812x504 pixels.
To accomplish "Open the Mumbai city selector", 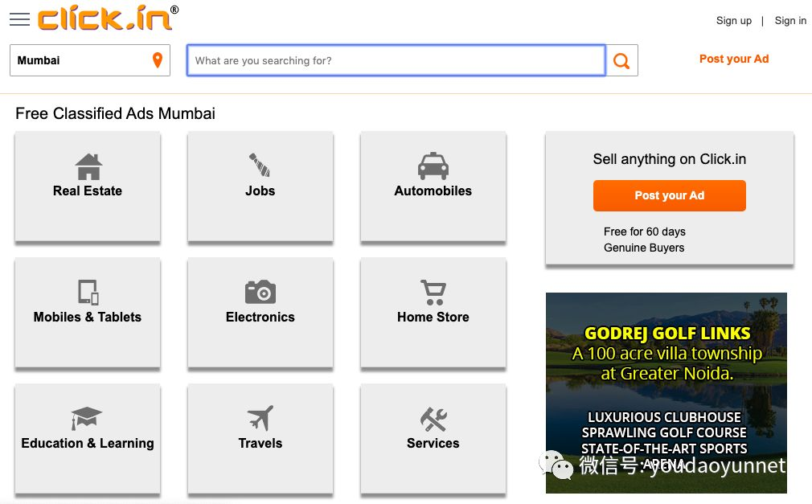I will [x=80, y=60].
